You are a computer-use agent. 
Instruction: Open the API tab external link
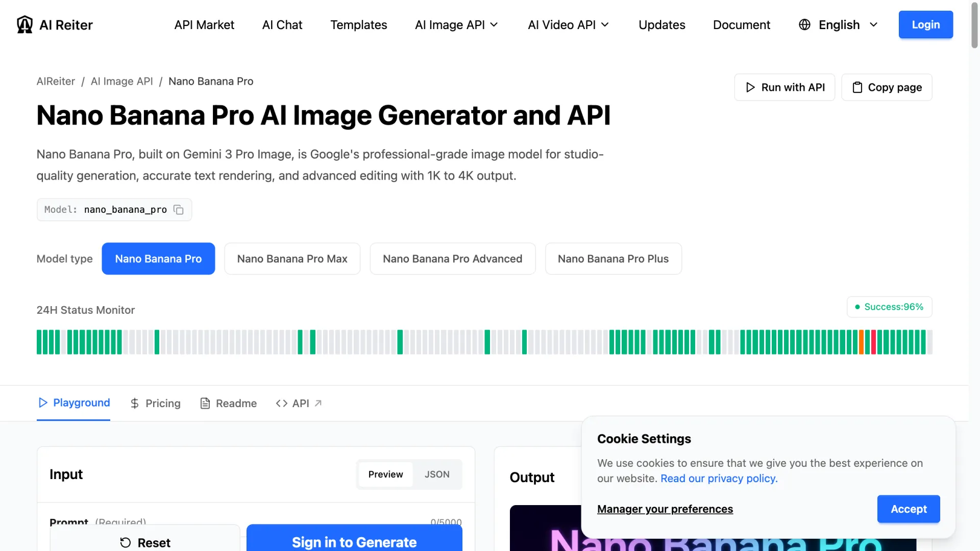299,403
